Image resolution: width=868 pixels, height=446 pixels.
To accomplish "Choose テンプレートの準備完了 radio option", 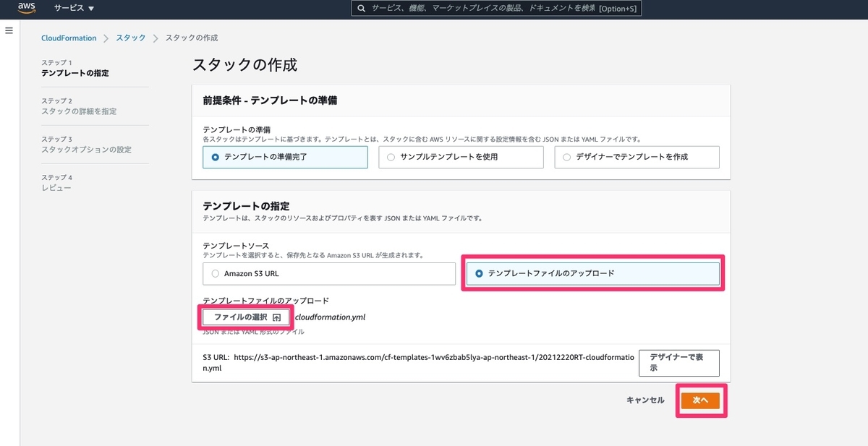I will pyautogui.click(x=285, y=157).
